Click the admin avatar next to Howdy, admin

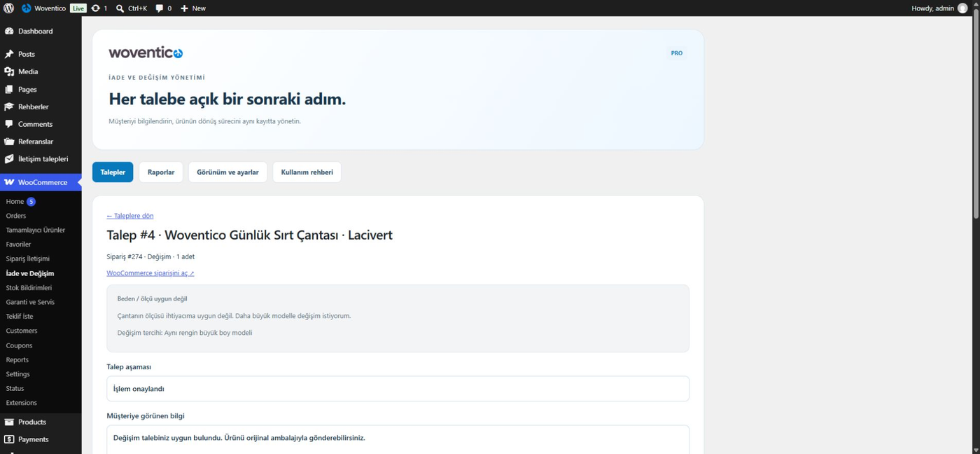pos(962,8)
